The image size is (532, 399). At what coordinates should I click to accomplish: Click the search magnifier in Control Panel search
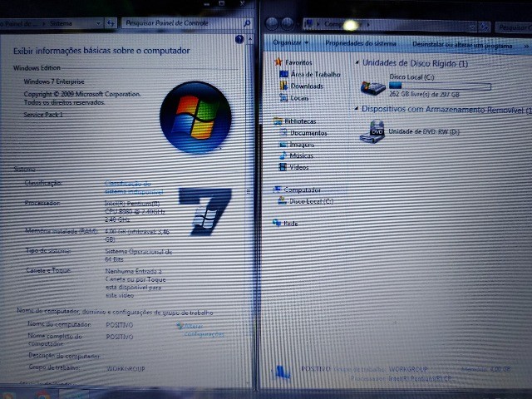click(247, 23)
